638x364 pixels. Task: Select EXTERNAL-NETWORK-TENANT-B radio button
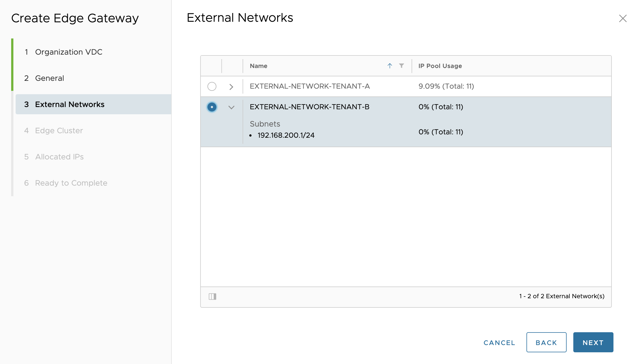(212, 107)
